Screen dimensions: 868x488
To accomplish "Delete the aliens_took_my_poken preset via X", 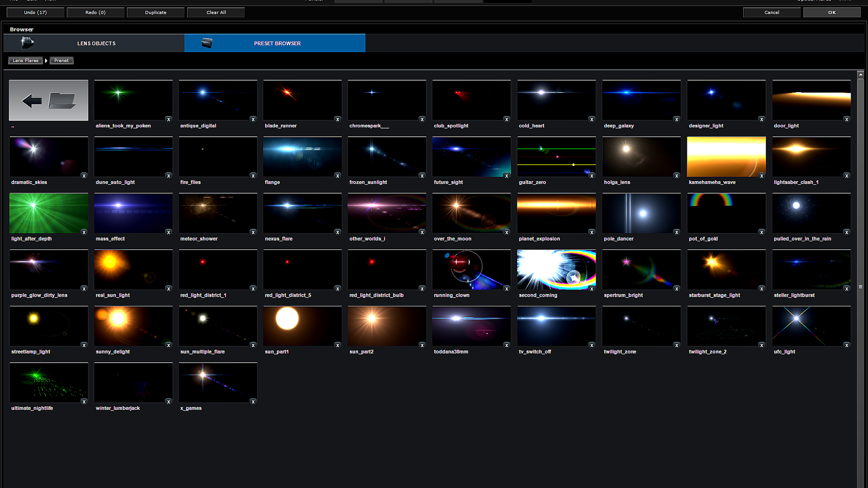I will point(169,119).
